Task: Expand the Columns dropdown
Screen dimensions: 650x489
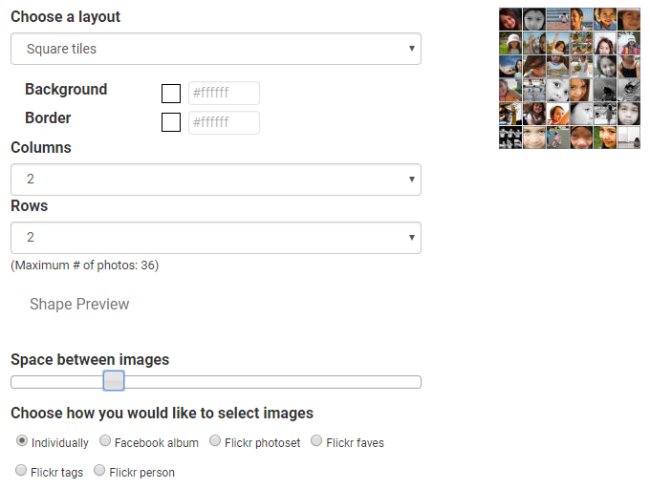Action: [x=216, y=179]
